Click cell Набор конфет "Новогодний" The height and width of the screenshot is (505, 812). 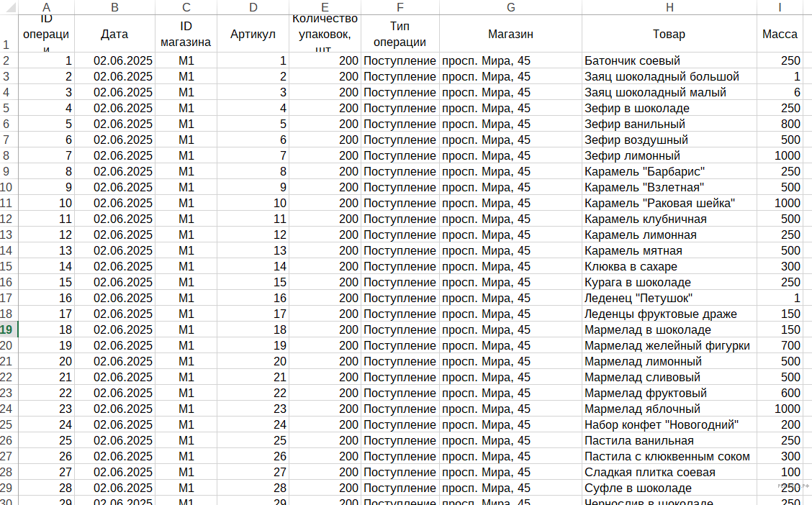(669, 424)
